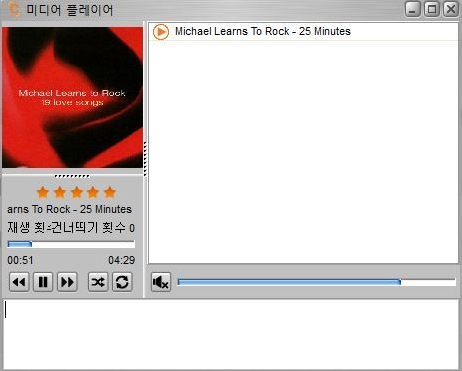Skip back with the rewind button

coord(19,282)
